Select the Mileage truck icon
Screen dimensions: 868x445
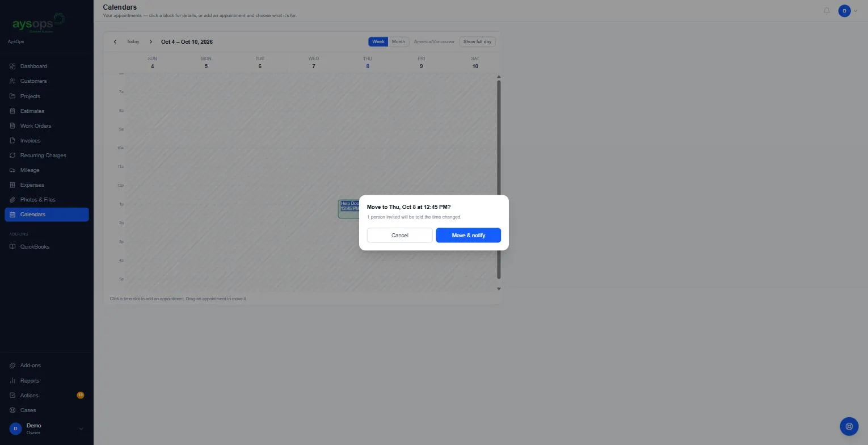[12, 170]
